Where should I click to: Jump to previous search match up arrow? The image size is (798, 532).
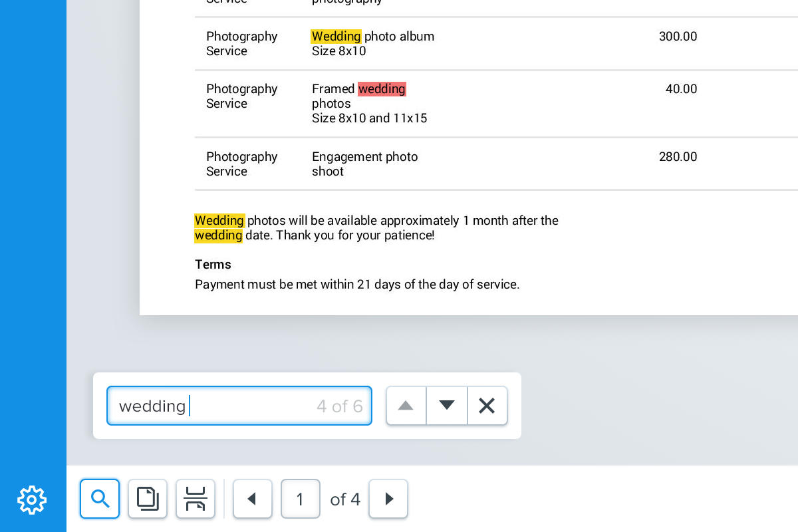(x=406, y=406)
